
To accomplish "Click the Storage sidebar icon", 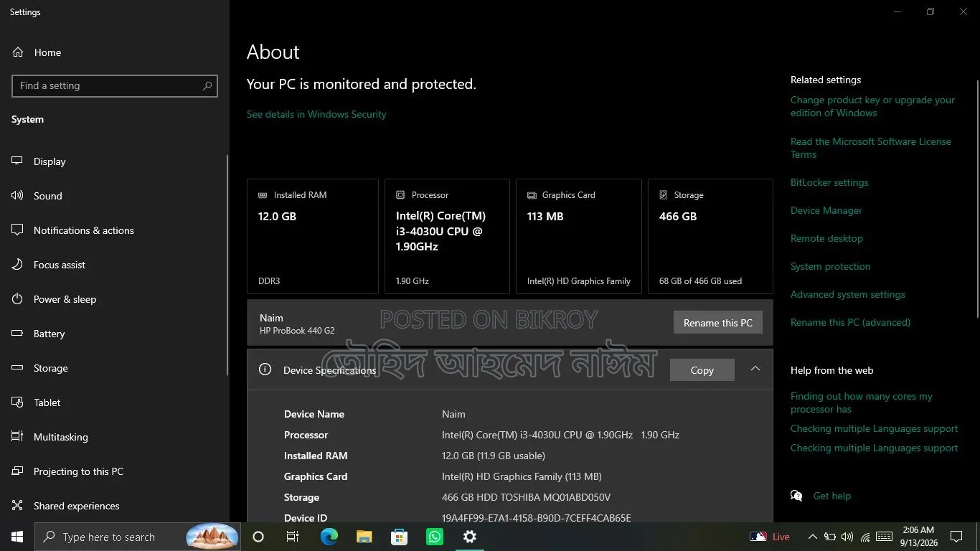I will (x=18, y=368).
